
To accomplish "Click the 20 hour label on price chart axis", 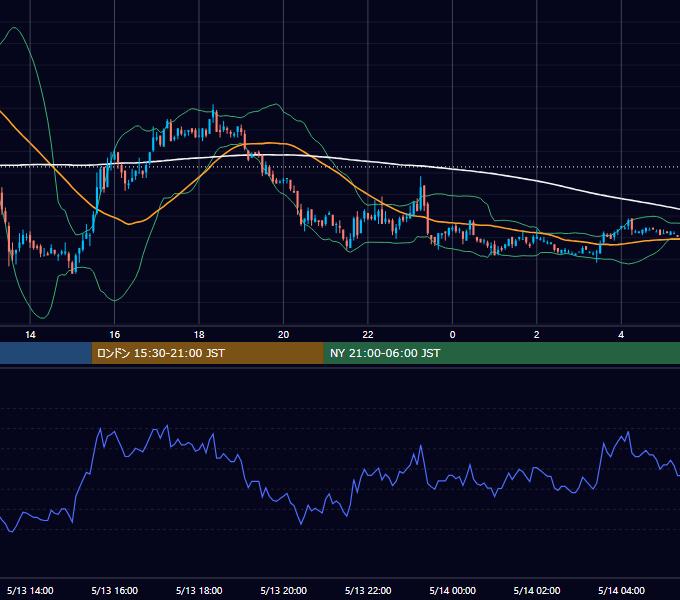I will pos(283,335).
